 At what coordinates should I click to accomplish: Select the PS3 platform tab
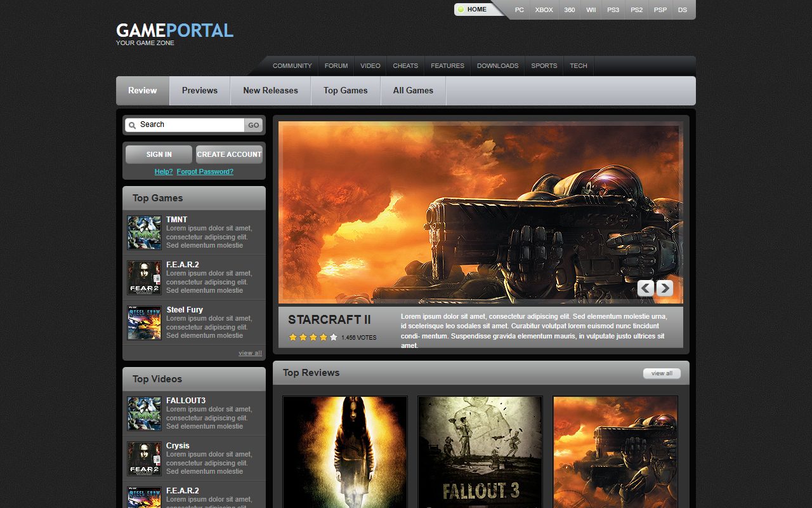pos(613,10)
